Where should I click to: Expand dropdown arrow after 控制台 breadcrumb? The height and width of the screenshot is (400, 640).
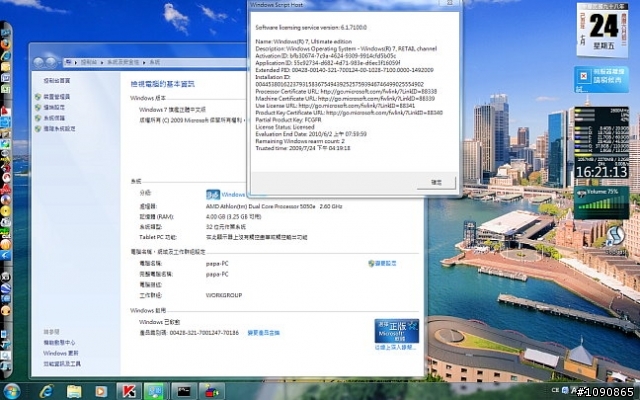[x=102, y=62]
